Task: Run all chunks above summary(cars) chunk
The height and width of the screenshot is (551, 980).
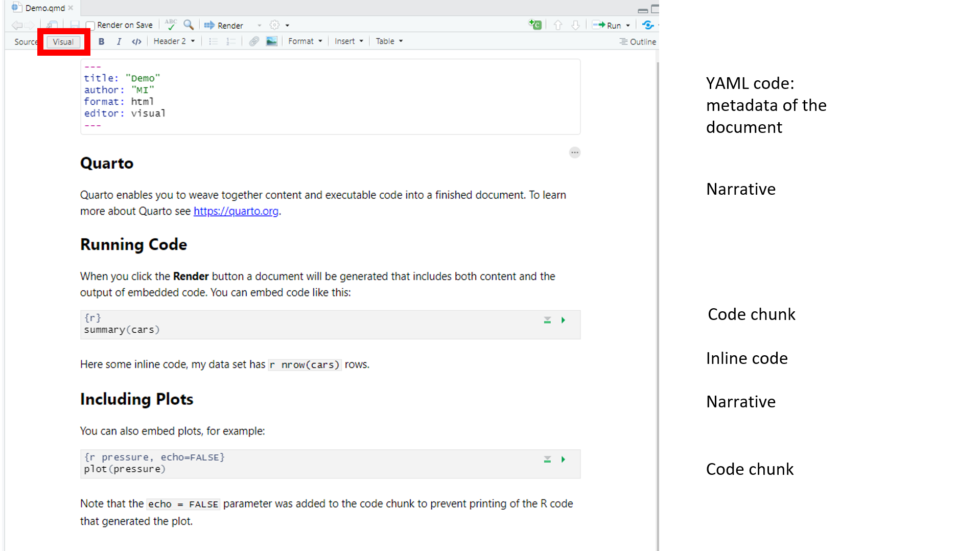Action: [x=547, y=320]
